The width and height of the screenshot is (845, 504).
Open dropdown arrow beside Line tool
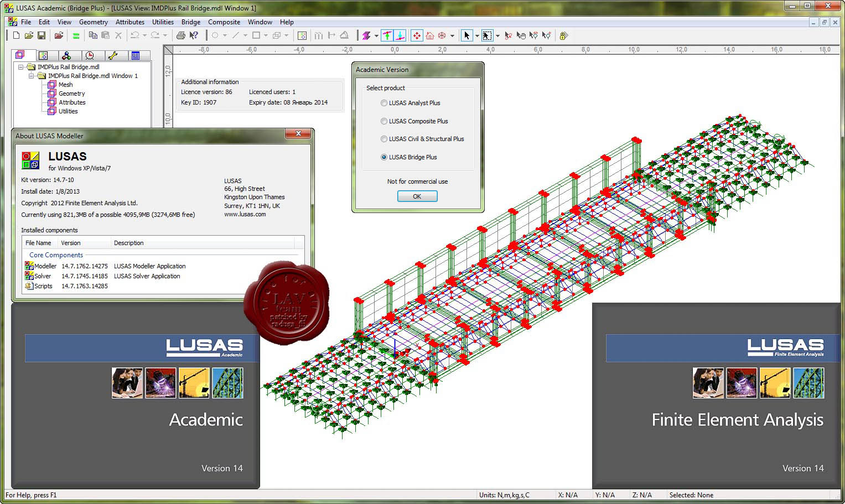click(245, 35)
